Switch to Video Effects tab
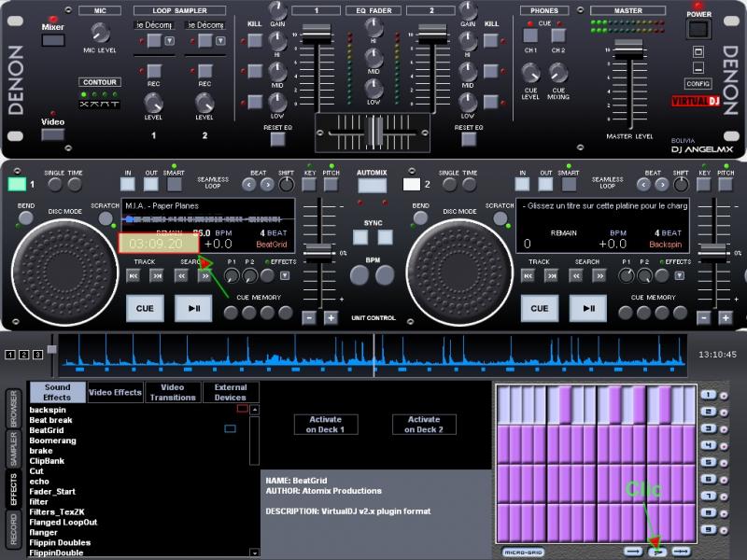Image resolution: width=747 pixels, height=560 pixels. [x=115, y=393]
